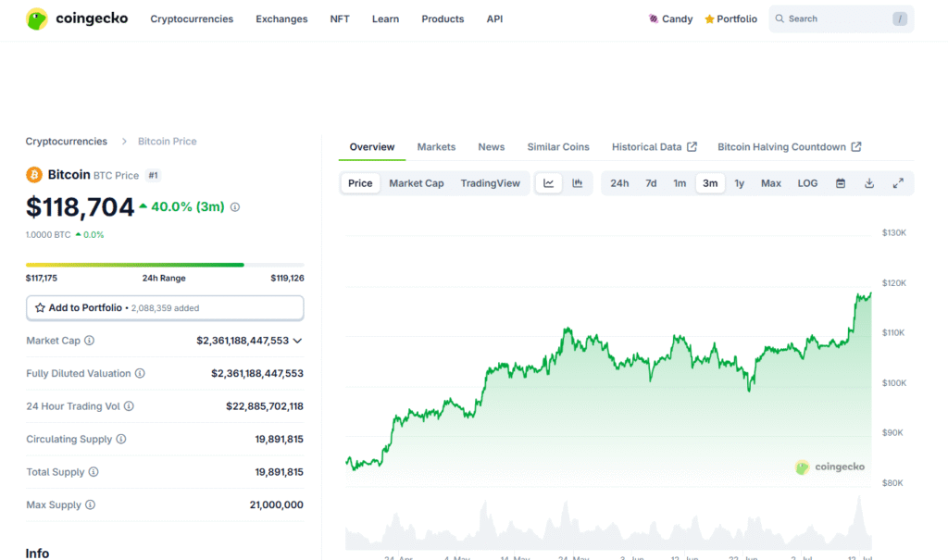Open the Products nav menu
The width and height of the screenshot is (948, 560).
[443, 19]
